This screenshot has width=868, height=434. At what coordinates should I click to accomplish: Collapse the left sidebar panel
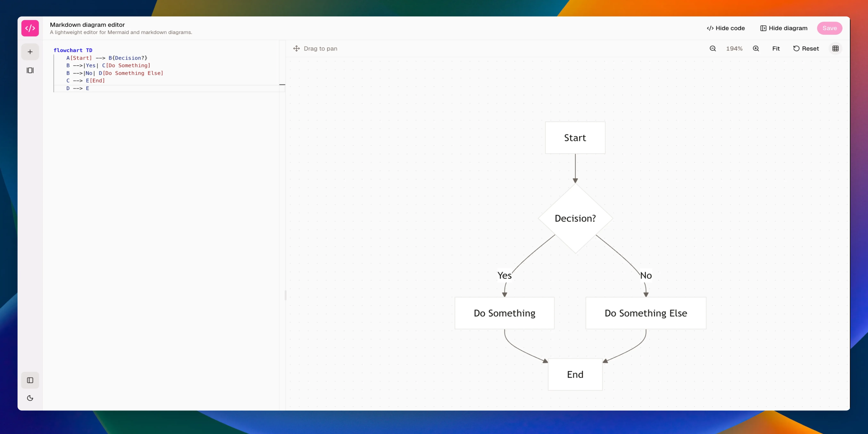coord(30,380)
